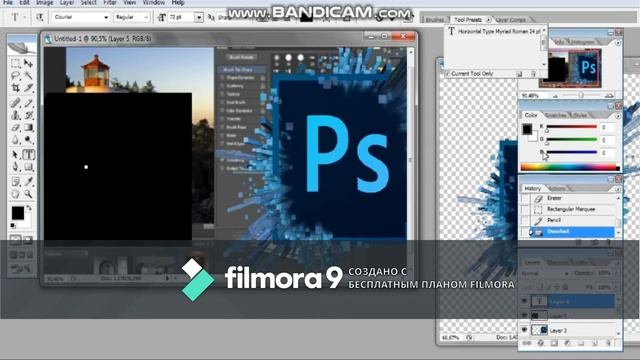Screen dimensions: 640x360
Task: Select the Brush tool in toolbox
Action: pyautogui.click(x=28, y=102)
